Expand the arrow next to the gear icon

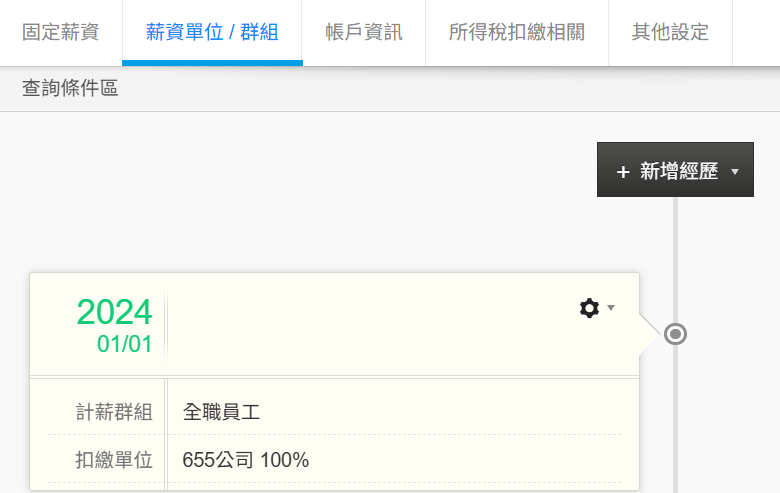coord(611,307)
